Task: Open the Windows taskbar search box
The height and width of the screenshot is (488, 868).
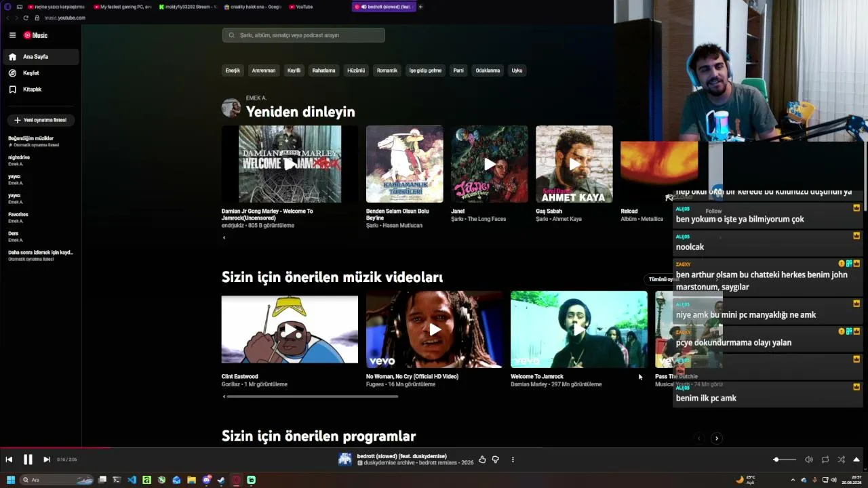Action: click(x=56, y=480)
